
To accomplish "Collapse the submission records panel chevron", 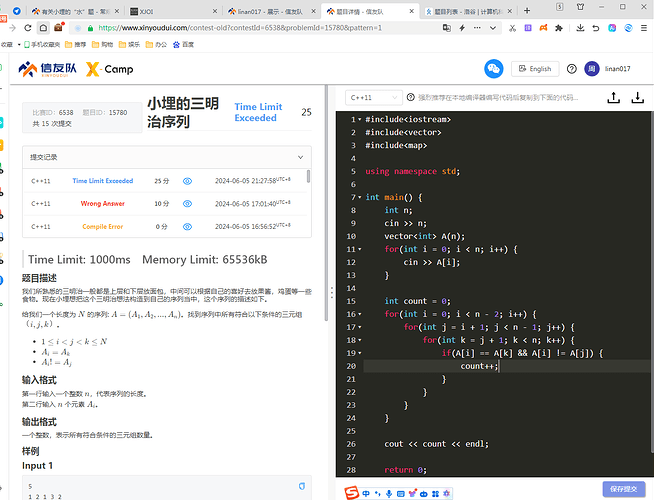I will 300,157.
